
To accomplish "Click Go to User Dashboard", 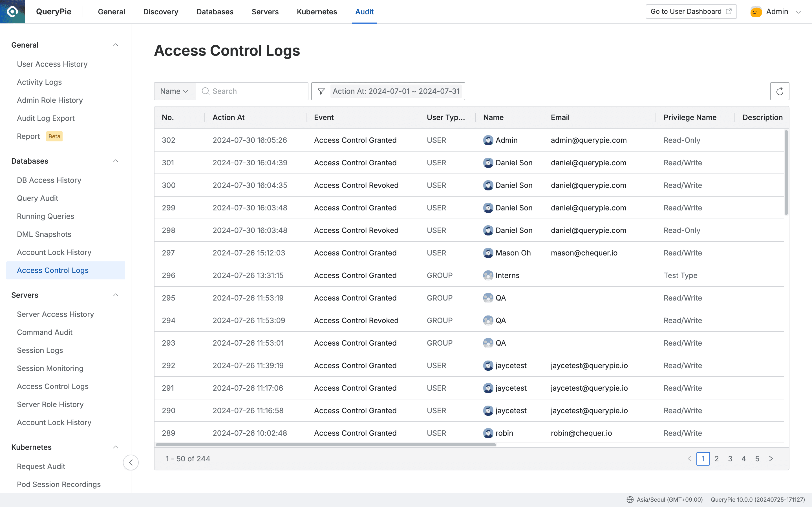I will coord(686,11).
